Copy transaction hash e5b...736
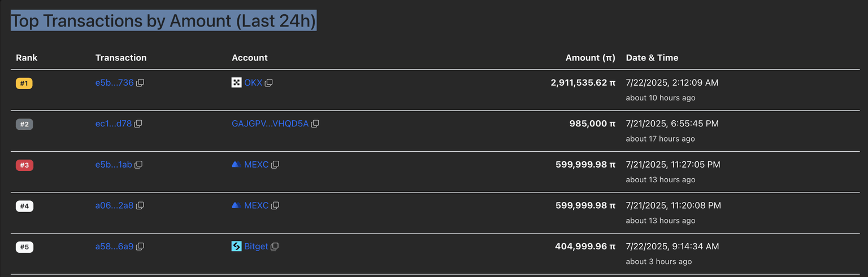The height and width of the screenshot is (277, 868). [140, 83]
